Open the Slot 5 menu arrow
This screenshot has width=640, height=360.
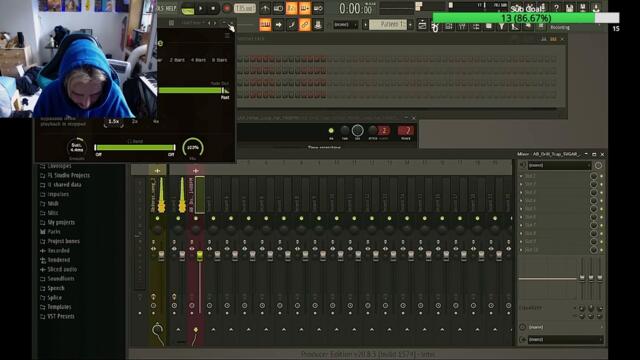tap(521, 209)
